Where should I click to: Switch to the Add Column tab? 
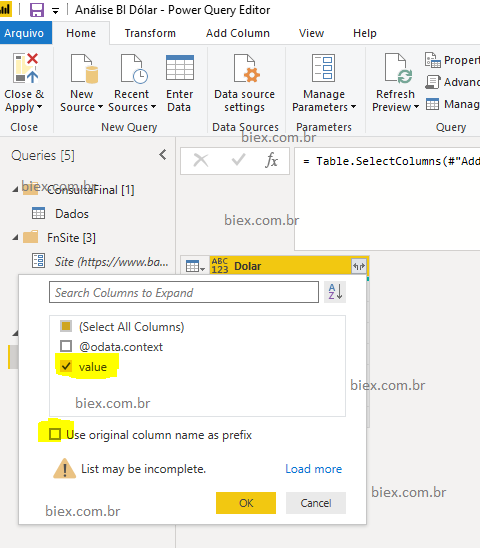[238, 33]
